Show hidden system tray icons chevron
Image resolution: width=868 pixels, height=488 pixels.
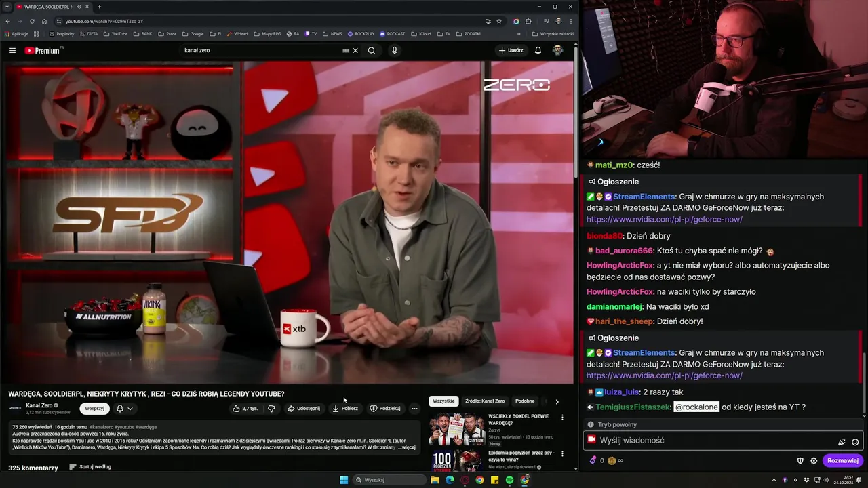tap(774, 480)
